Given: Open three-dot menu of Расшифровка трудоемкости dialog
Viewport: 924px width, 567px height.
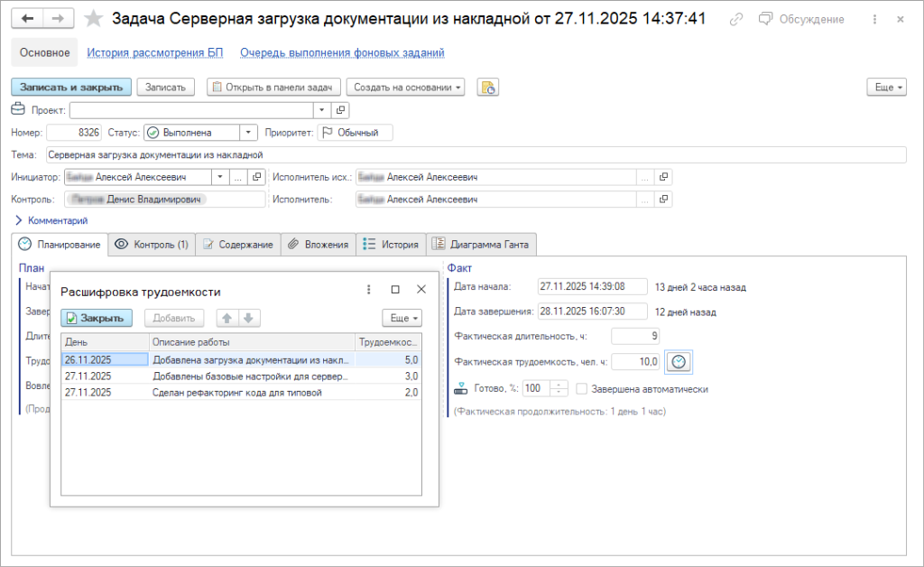Looking at the screenshot, I should point(369,290).
